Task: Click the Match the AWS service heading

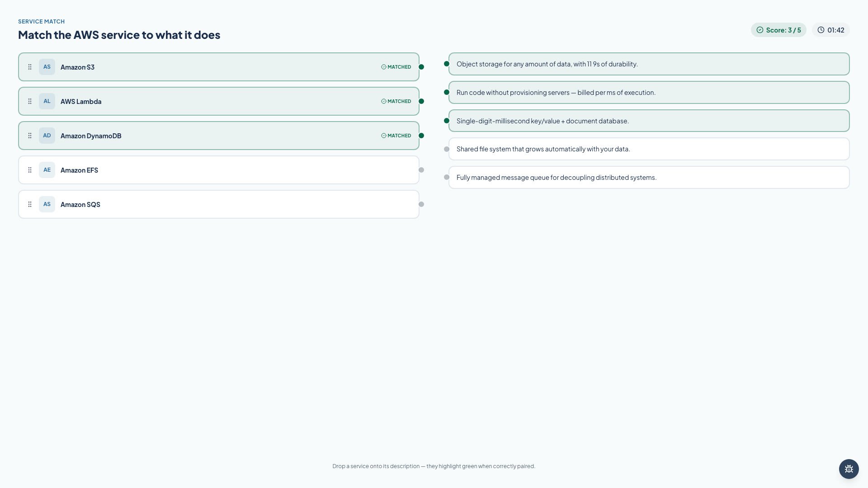Action: pos(119,35)
